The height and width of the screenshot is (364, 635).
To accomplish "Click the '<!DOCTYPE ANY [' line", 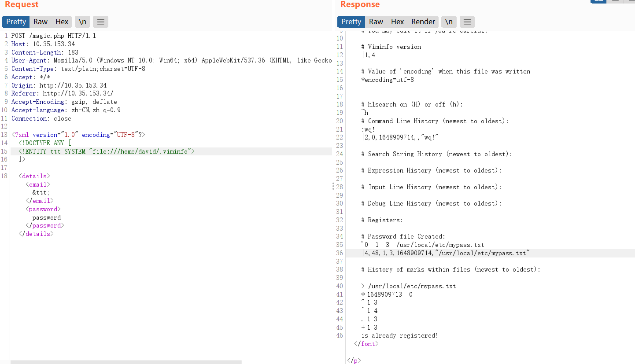I will pos(45,143).
